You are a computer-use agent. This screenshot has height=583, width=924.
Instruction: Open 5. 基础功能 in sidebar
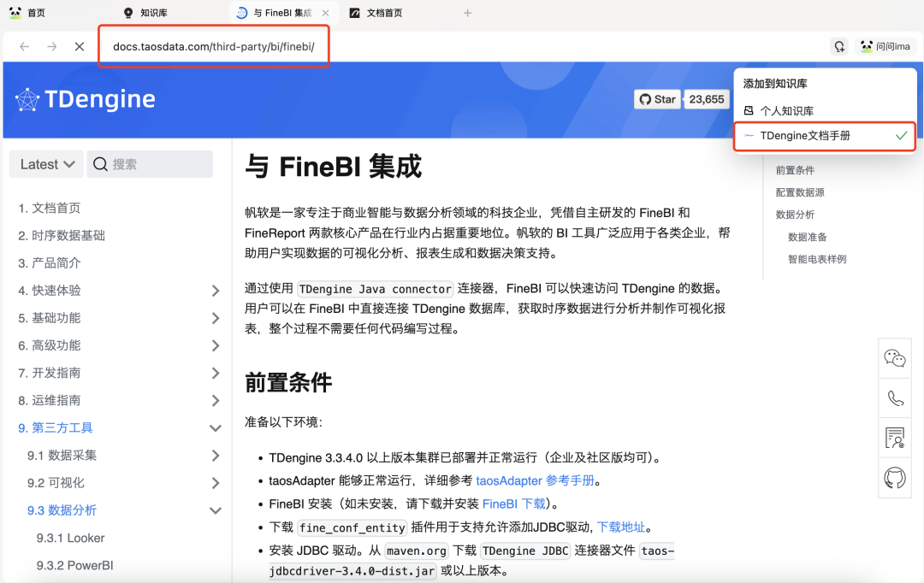(49, 318)
